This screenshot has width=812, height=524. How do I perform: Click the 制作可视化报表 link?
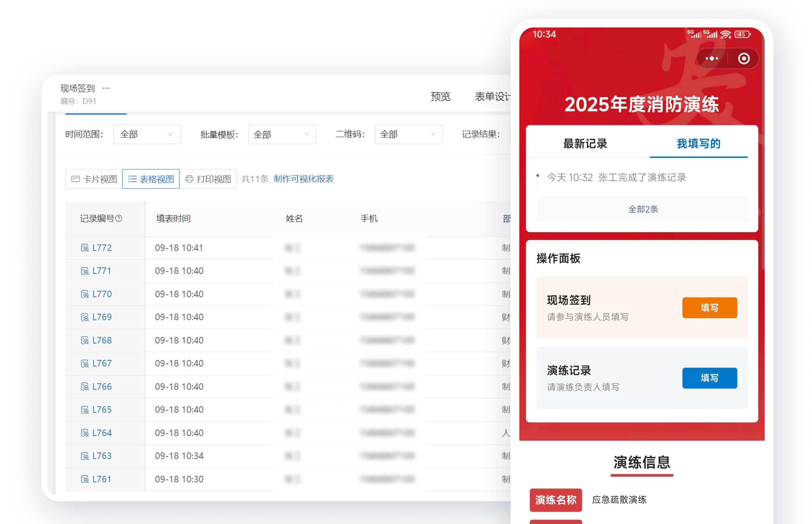pos(303,179)
